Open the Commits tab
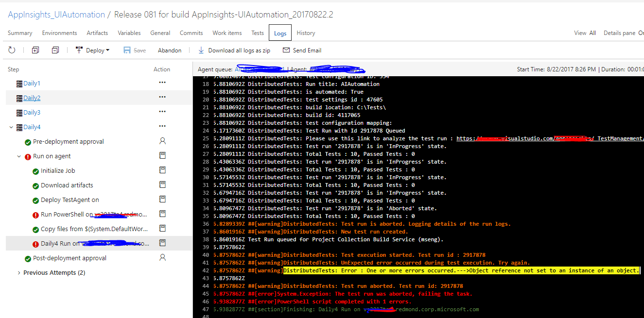644x318 pixels. click(191, 33)
